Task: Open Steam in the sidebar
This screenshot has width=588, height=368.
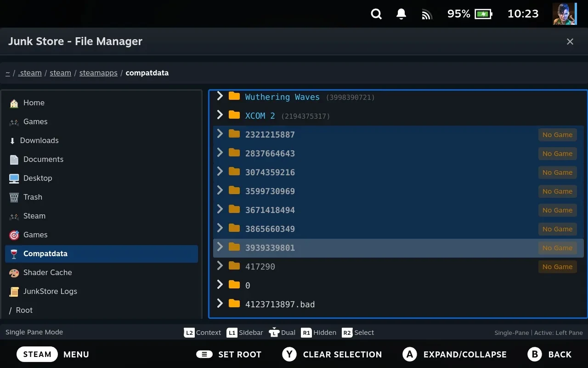Action: click(x=102, y=216)
